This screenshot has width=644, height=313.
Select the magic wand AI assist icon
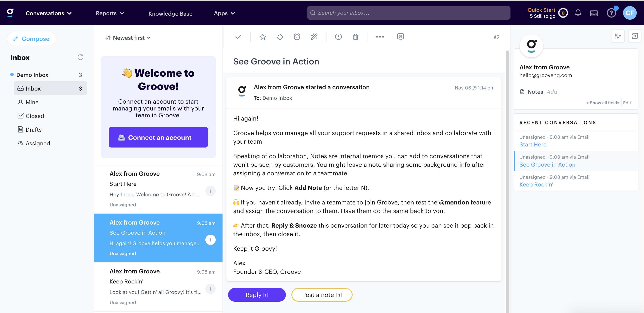[314, 37]
